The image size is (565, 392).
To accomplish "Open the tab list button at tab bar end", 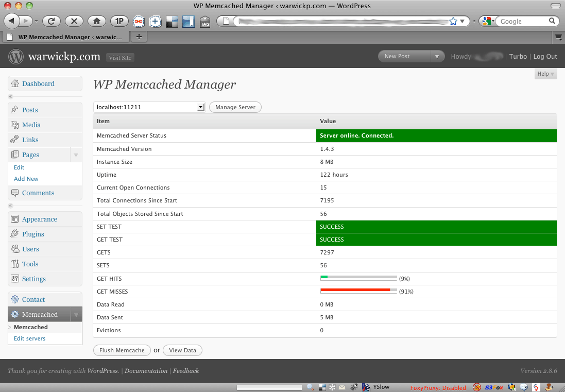I will click(558, 37).
